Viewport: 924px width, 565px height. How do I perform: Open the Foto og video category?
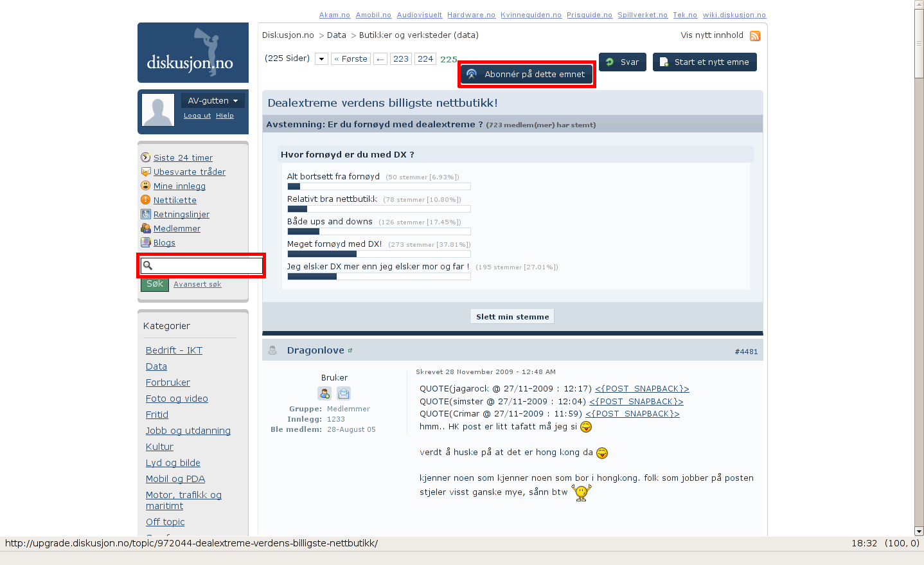click(177, 399)
